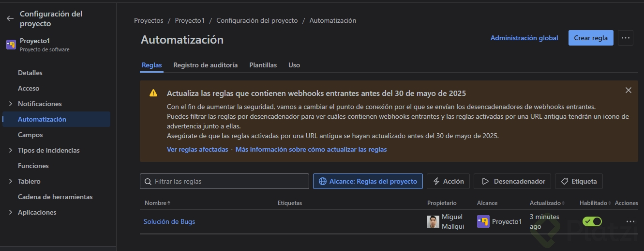Expand the Notificaciones section
Image resolution: width=644 pixels, height=251 pixels.
coord(11,104)
